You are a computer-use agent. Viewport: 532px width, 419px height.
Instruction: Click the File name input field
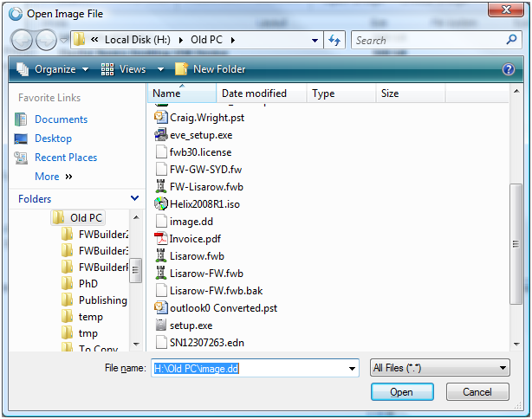click(255, 368)
